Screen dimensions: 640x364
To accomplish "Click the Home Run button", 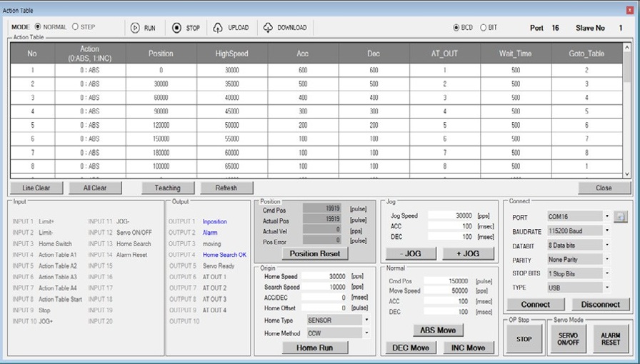I will 315,348.
